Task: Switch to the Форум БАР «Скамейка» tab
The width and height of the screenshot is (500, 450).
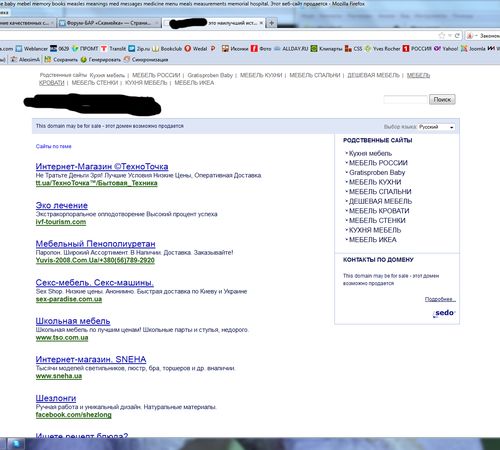Action: coord(109,23)
